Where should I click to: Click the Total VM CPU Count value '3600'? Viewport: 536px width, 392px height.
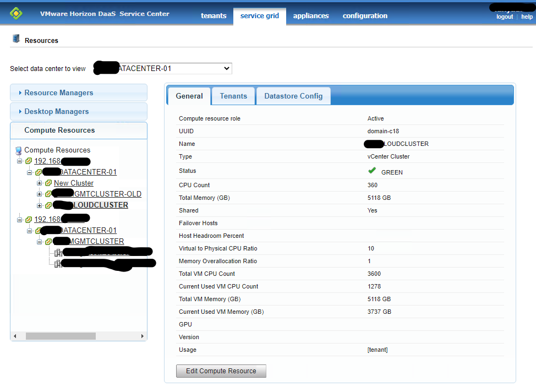point(374,274)
